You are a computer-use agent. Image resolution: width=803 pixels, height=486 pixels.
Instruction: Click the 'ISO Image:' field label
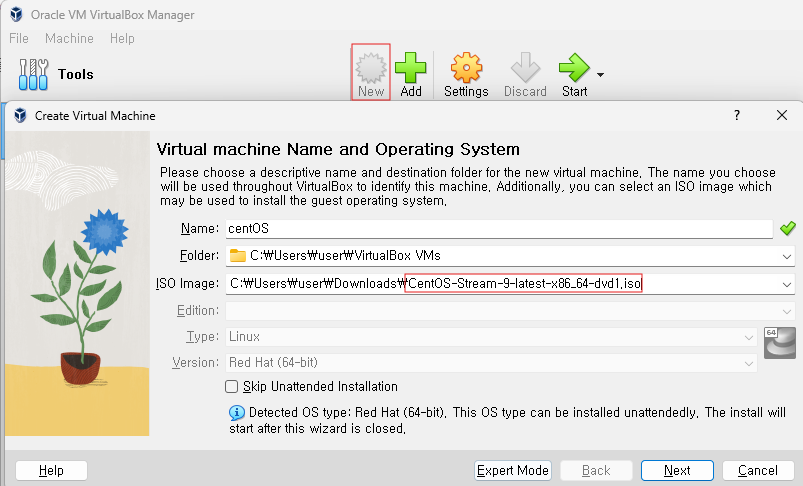tap(187, 283)
